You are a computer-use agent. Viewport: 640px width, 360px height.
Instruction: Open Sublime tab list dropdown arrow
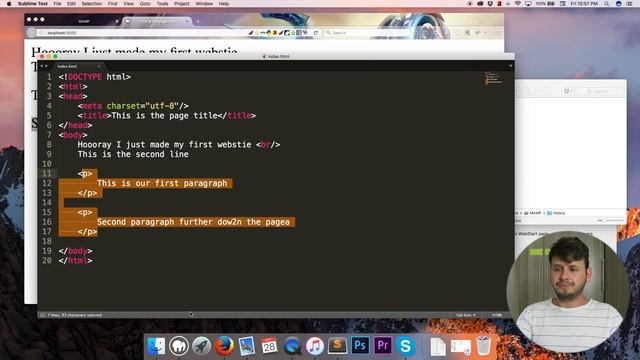coord(510,66)
